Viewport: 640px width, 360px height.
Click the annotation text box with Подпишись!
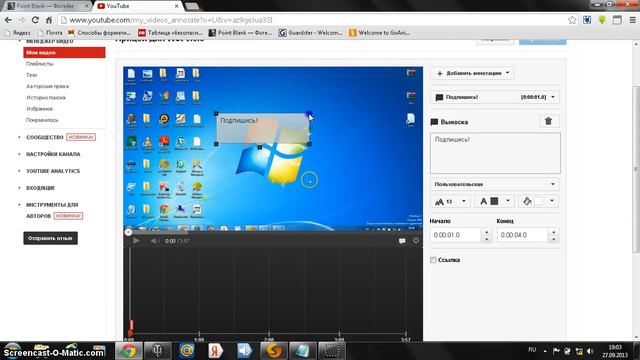(x=495, y=153)
